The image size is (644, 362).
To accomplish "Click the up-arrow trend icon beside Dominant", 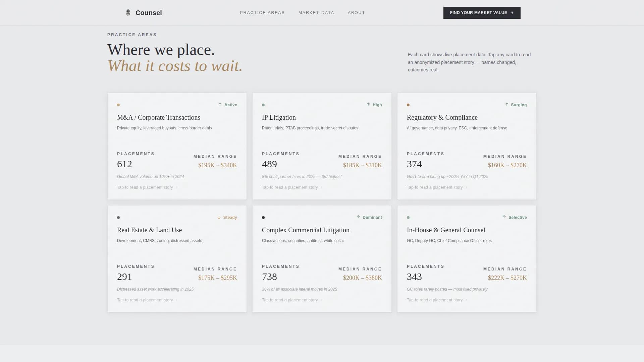I will 358,217.
